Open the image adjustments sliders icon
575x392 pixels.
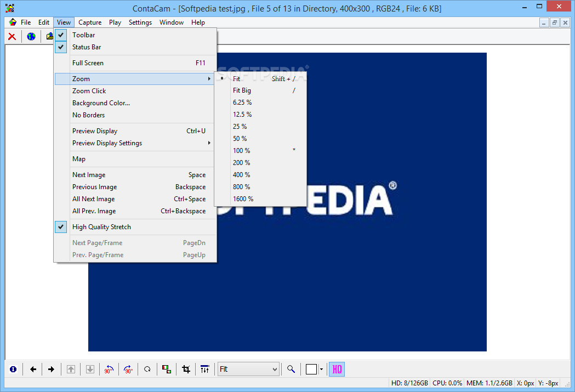click(205, 370)
